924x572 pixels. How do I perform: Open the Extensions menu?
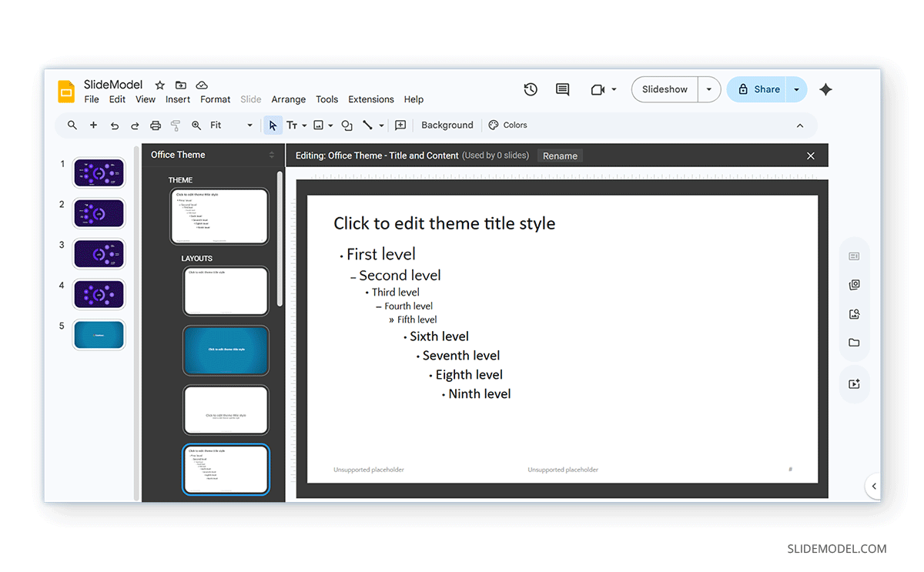(371, 99)
